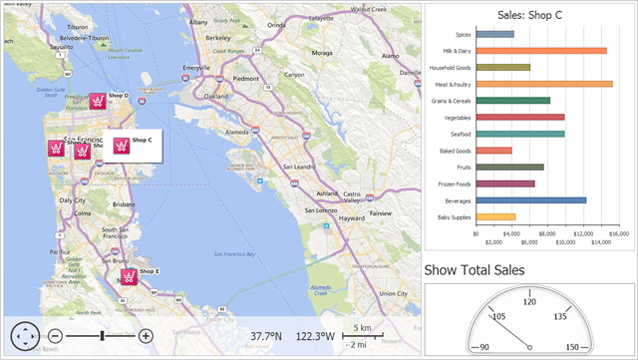Click the Spices sales bar

coord(495,35)
